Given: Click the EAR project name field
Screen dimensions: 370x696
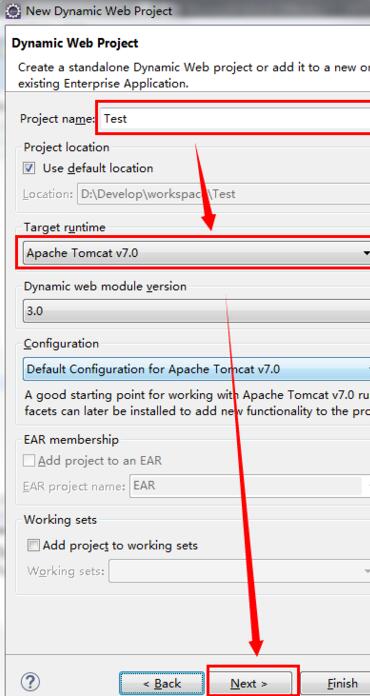Looking at the screenshot, I should pos(247,486).
